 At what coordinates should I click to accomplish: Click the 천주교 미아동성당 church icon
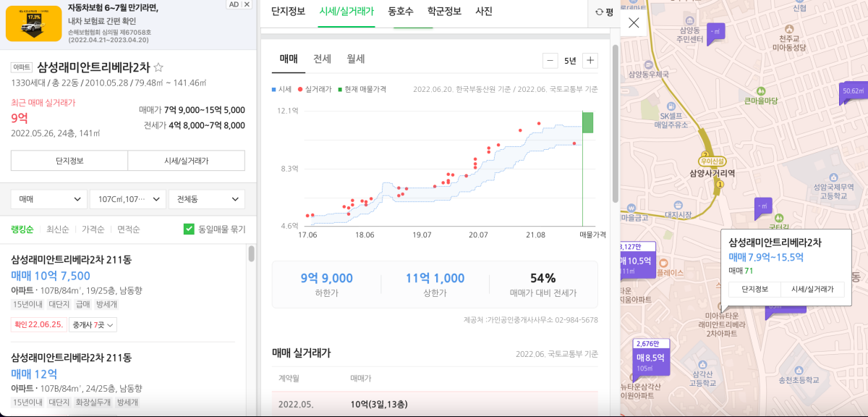tap(788, 28)
